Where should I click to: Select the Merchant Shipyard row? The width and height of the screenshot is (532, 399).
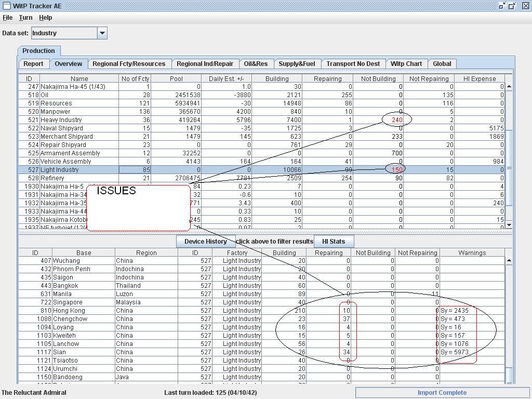(x=261, y=137)
